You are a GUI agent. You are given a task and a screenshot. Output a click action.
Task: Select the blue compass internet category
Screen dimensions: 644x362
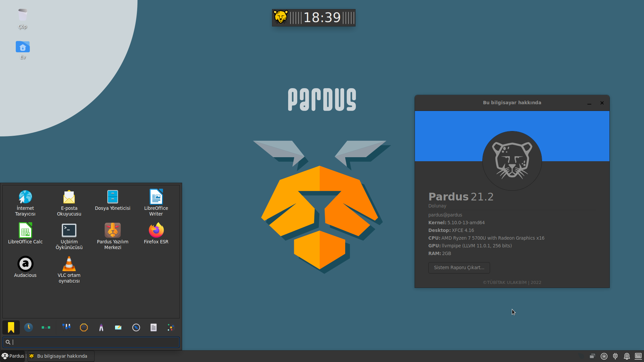tap(136, 327)
